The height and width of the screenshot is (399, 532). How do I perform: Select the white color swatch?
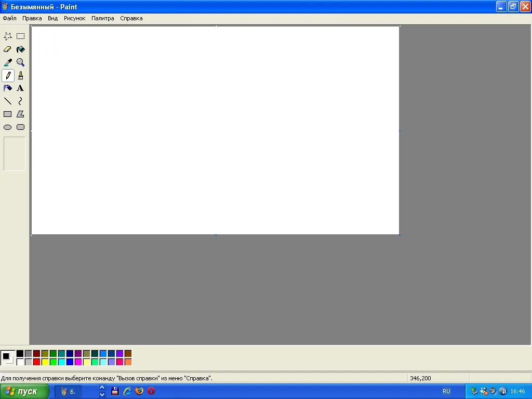[x=20, y=362]
